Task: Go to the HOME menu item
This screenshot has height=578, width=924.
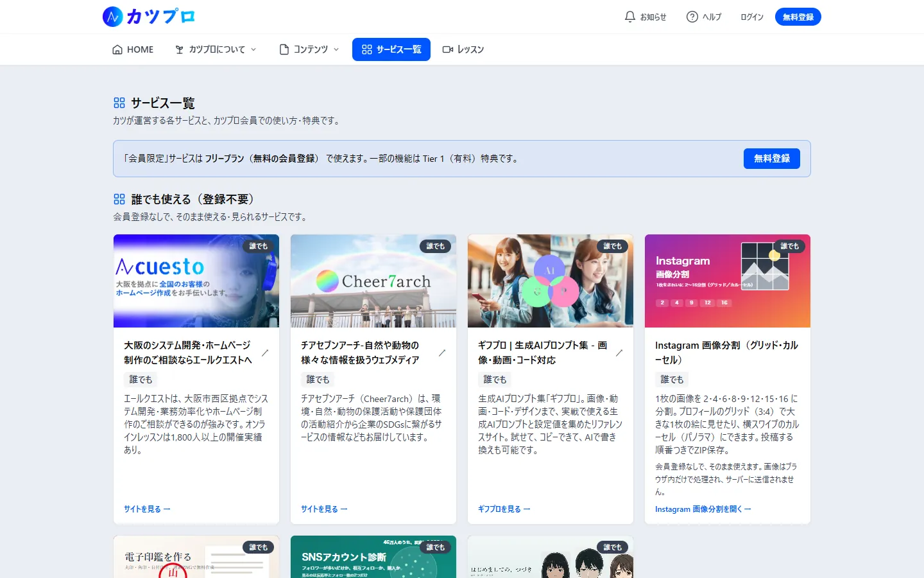Action: tap(133, 49)
